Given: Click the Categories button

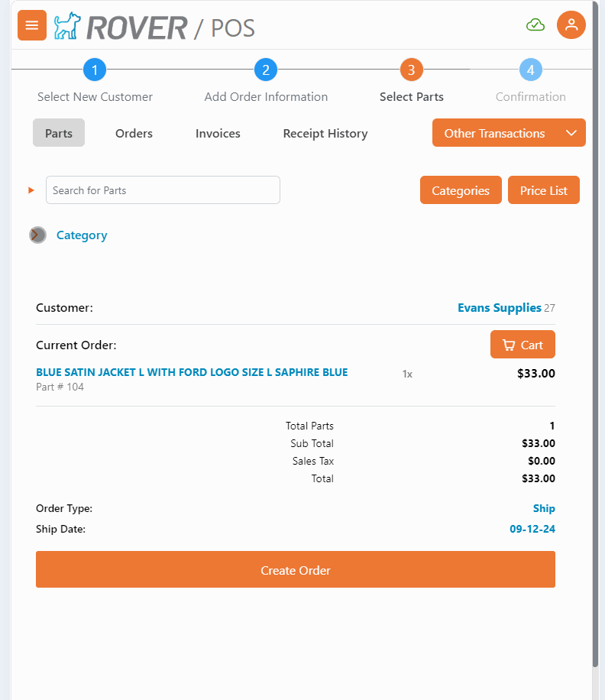Looking at the screenshot, I should click(x=461, y=190).
